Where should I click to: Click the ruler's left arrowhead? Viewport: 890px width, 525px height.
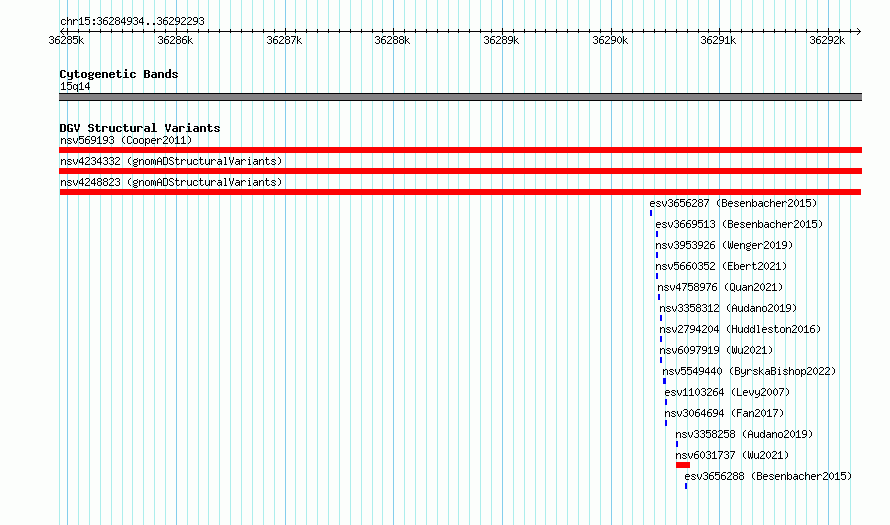point(62,31)
